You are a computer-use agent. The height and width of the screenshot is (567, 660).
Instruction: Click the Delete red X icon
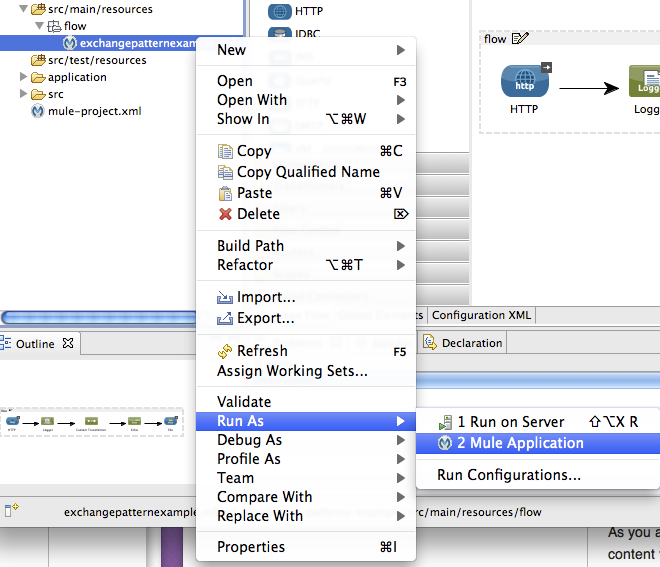point(225,214)
